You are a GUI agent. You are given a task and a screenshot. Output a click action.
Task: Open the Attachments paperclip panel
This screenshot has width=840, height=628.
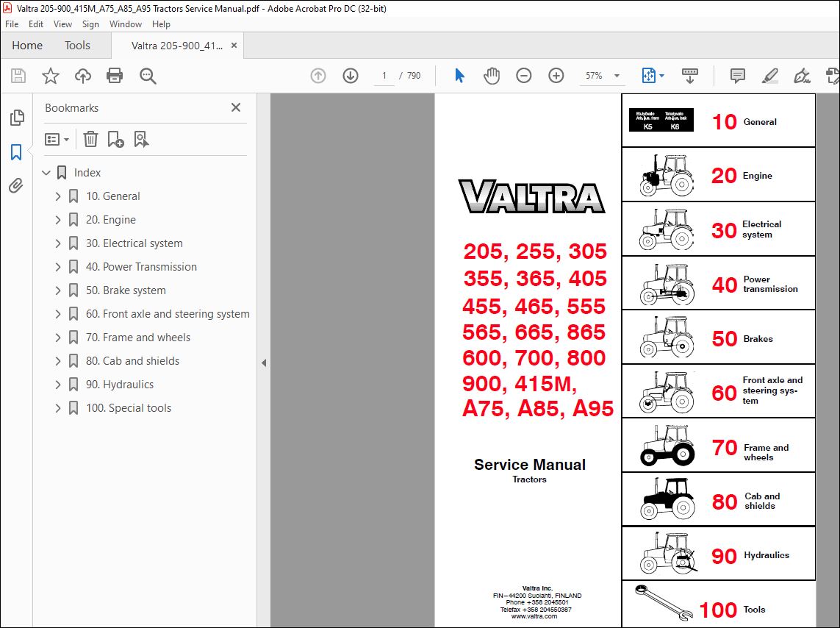tap(16, 186)
